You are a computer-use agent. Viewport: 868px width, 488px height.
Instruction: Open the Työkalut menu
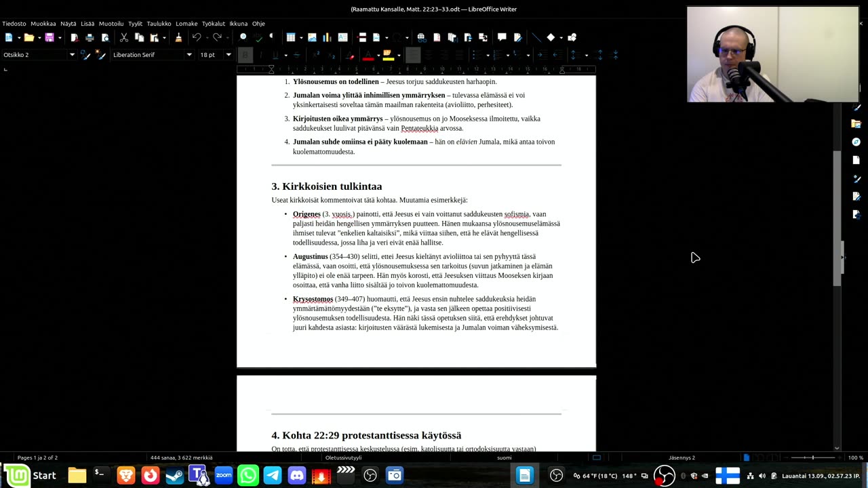click(214, 24)
